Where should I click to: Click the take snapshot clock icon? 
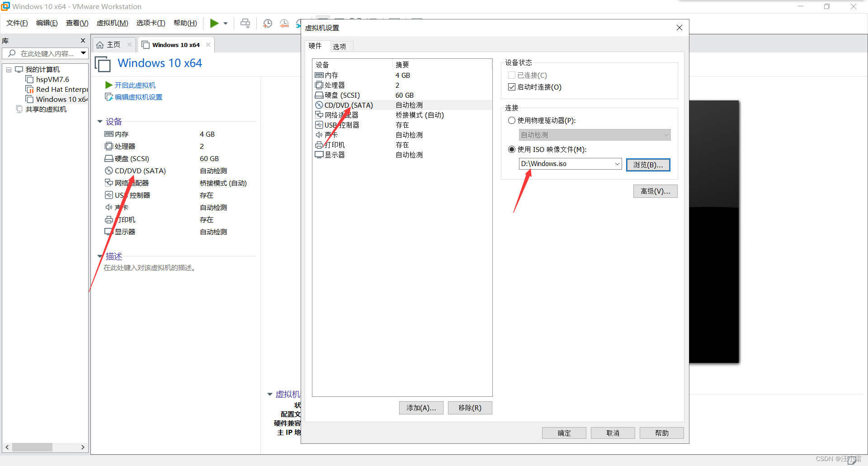pyautogui.click(x=268, y=23)
